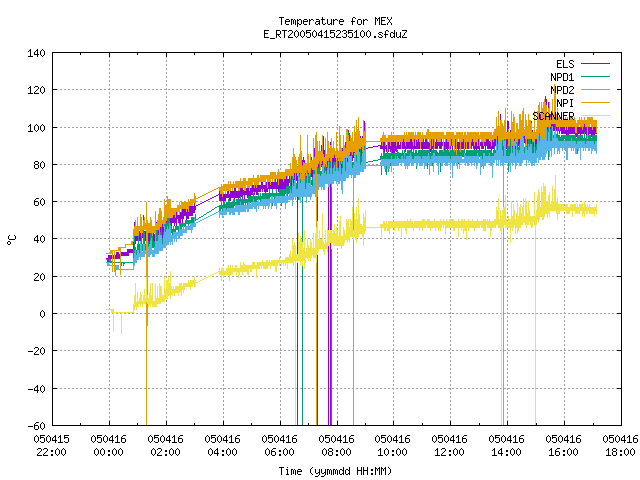The width and height of the screenshot is (640, 480).
Task: Click the chart title 'Temperature for MEX'
Action: point(335,21)
